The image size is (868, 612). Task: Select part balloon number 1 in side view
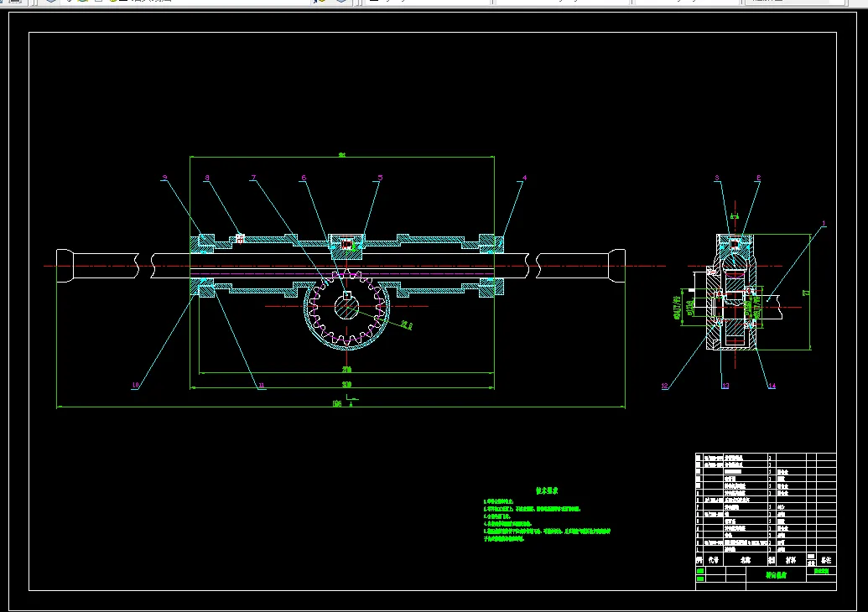click(824, 224)
